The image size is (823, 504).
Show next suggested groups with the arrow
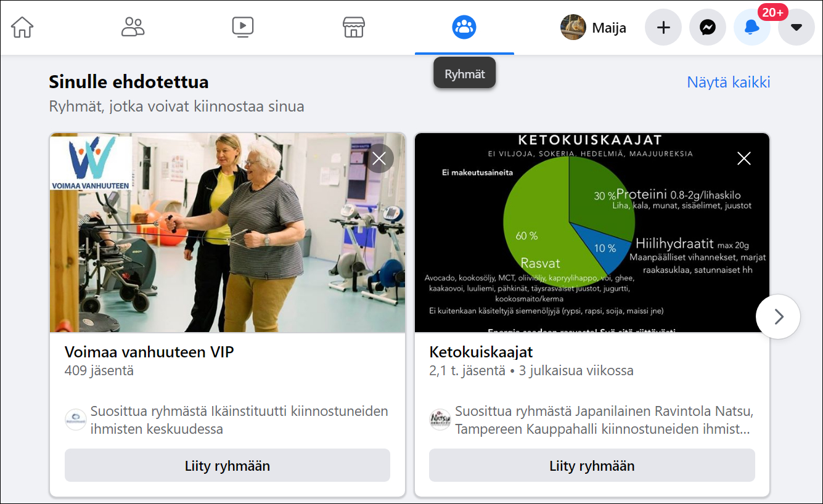point(778,317)
